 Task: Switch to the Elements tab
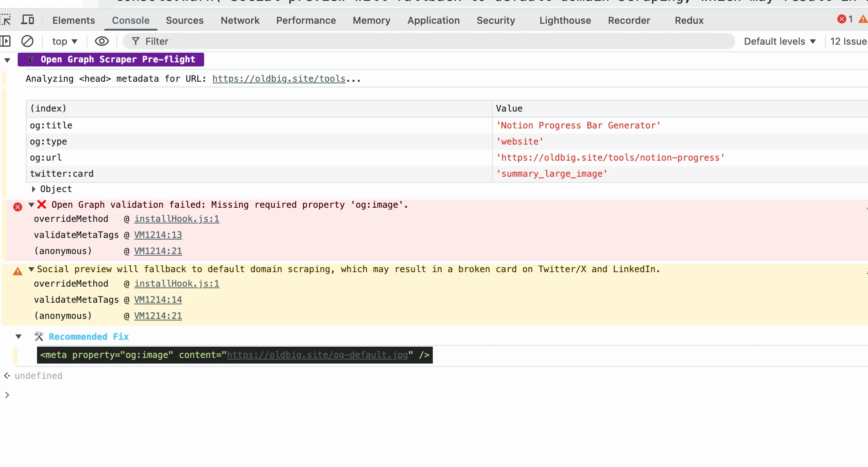pyautogui.click(x=74, y=20)
